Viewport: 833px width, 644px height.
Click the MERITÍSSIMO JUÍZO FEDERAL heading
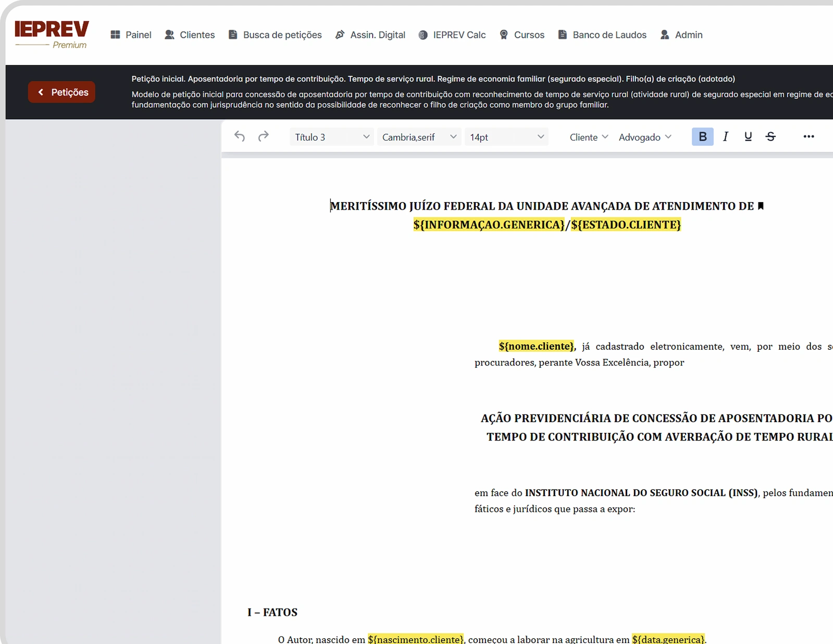[542, 206]
